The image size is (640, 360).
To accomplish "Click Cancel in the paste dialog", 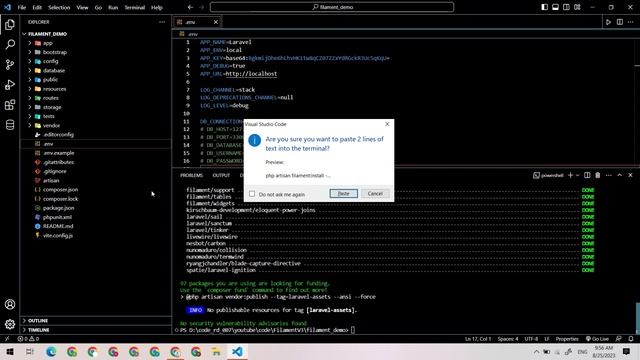I will [375, 193].
